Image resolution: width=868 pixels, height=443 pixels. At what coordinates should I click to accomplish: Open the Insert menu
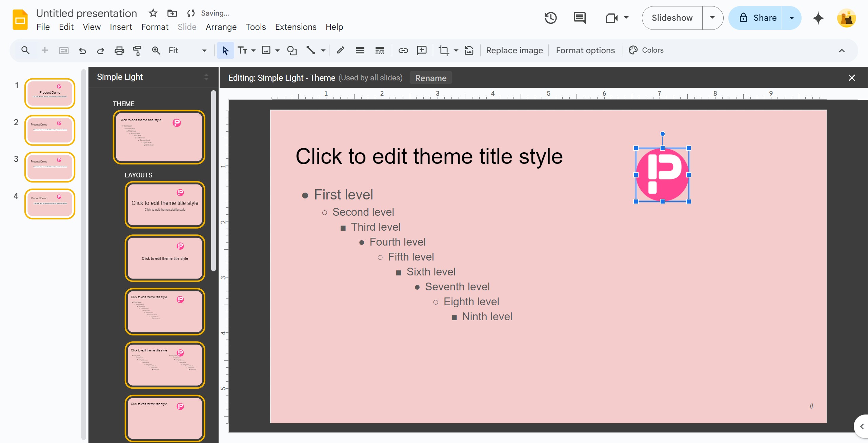click(121, 27)
